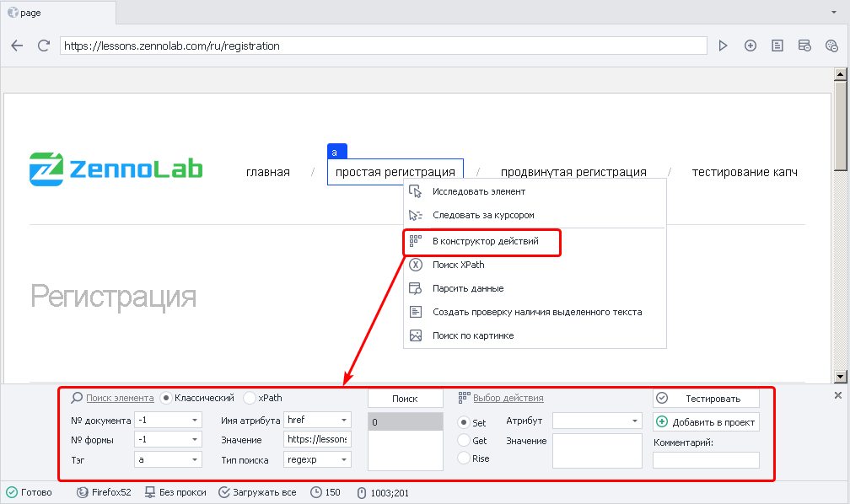Reload the page with refresh icon

tap(43, 46)
